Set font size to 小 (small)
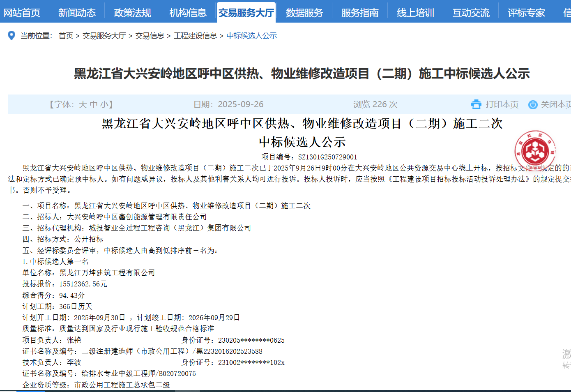 [104, 104]
